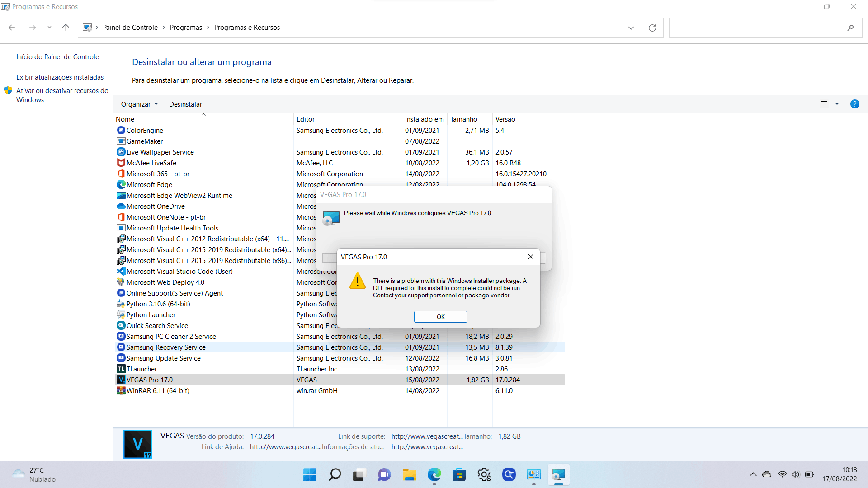Click the TLauncher program icon
The height and width of the screenshot is (488, 868).
(x=121, y=369)
